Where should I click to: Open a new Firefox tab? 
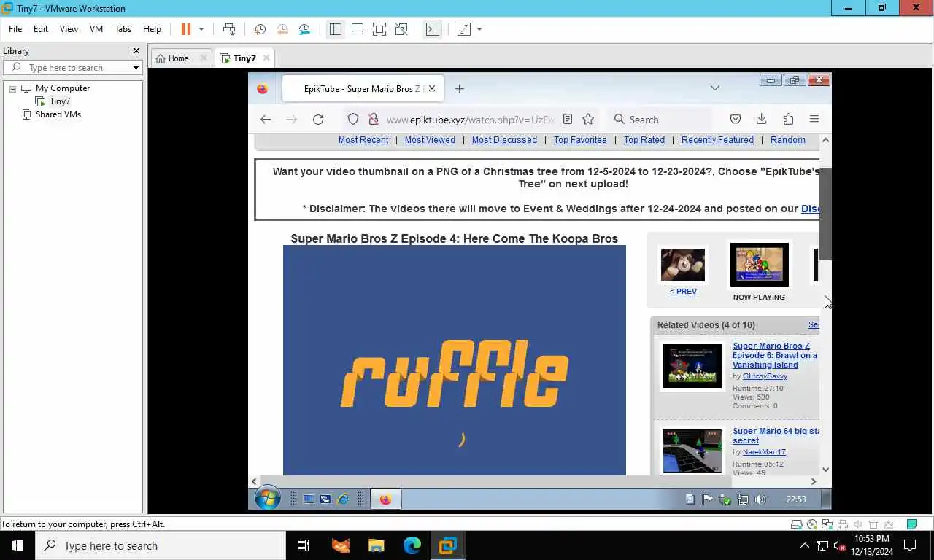pyautogui.click(x=459, y=88)
